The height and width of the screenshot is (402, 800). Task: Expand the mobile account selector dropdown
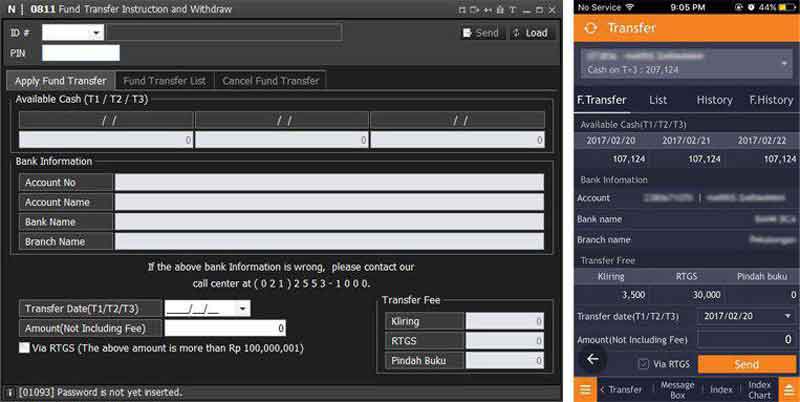[x=783, y=63]
